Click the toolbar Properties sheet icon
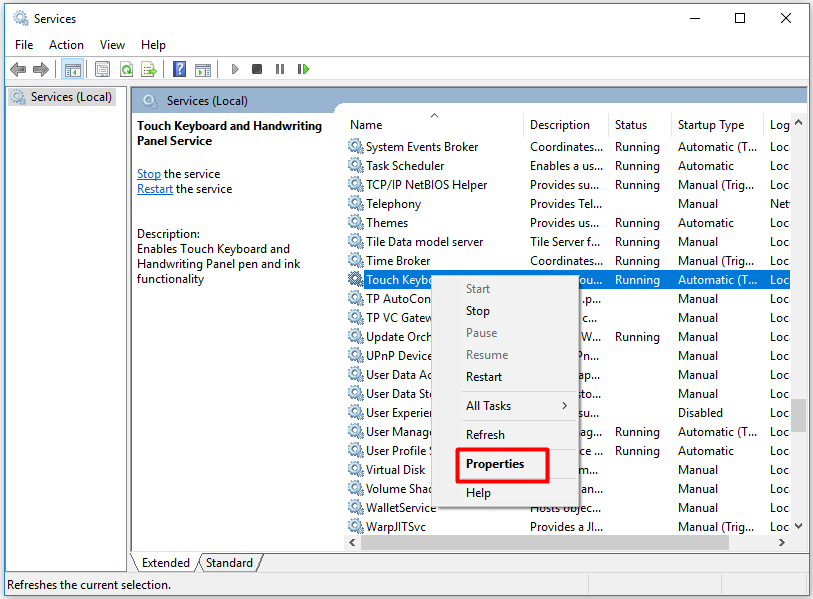Viewport: 813px width, 599px height. tap(103, 69)
